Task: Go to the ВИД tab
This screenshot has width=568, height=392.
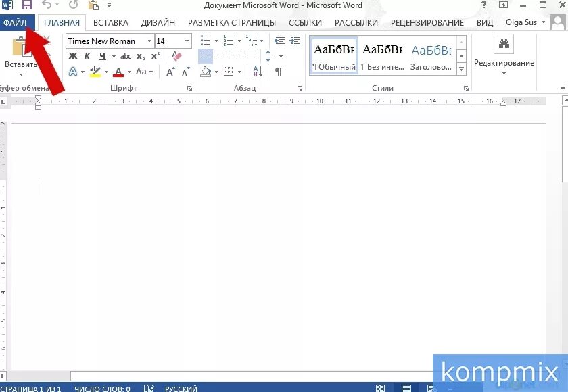Action: click(x=485, y=23)
